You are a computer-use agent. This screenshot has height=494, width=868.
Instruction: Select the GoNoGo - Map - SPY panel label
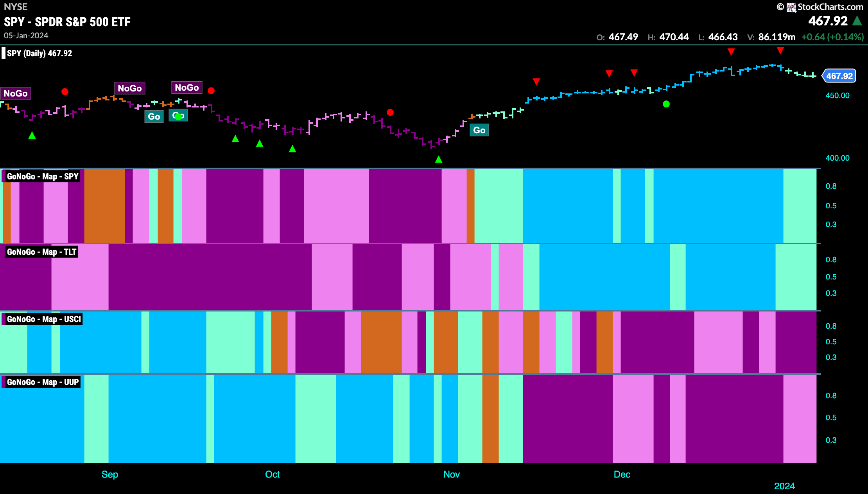(x=43, y=176)
